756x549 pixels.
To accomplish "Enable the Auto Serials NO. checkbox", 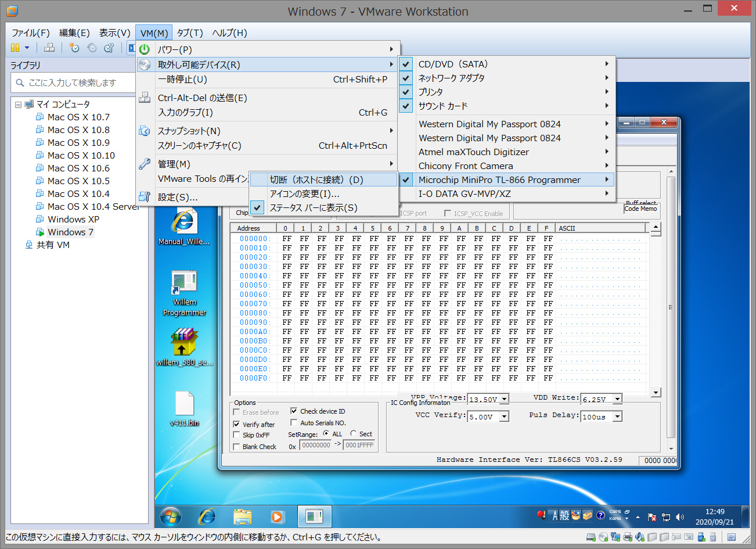I will [x=294, y=422].
